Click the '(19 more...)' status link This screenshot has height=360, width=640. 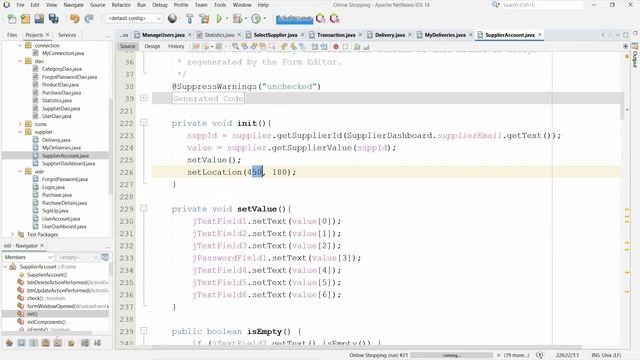pos(516,356)
